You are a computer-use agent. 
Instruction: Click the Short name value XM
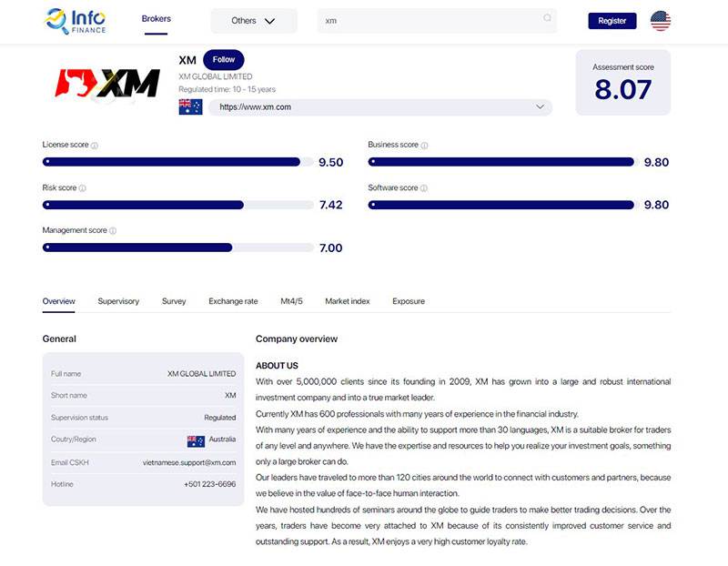click(x=230, y=396)
